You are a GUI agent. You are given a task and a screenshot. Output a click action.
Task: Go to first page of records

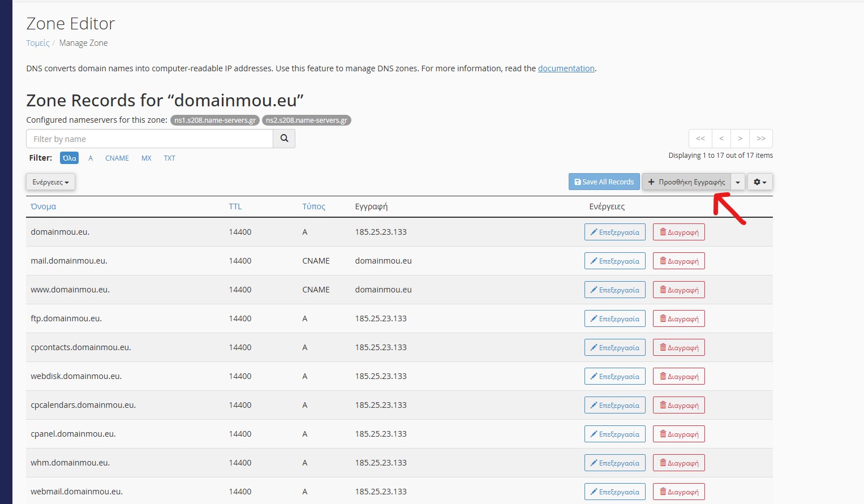(700, 139)
